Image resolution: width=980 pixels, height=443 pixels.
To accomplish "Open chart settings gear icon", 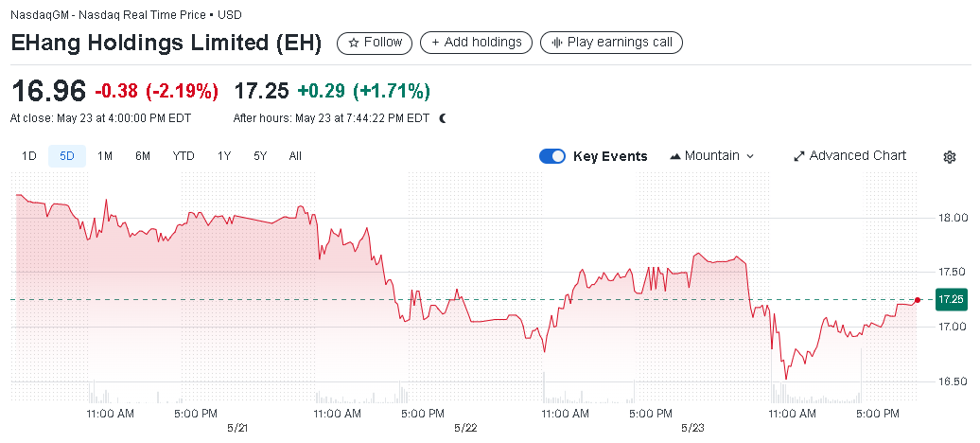I will 950,157.
